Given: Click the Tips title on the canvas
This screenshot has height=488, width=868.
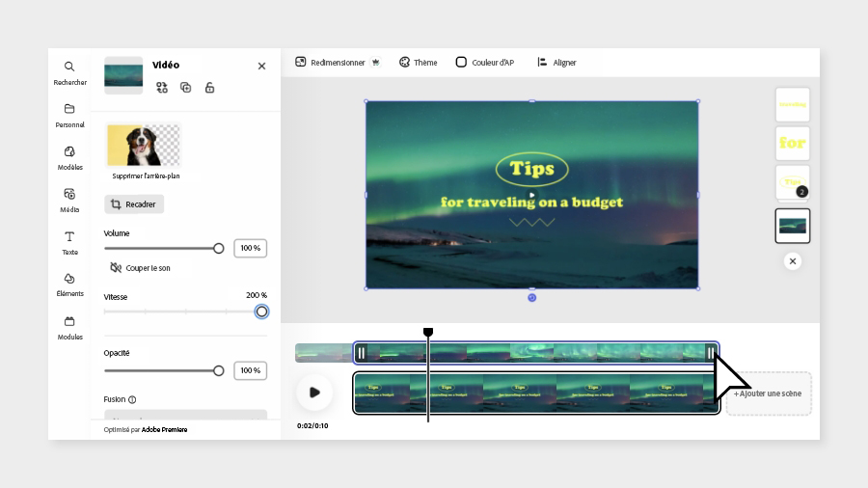Looking at the screenshot, I should click(x=532, y=169).
